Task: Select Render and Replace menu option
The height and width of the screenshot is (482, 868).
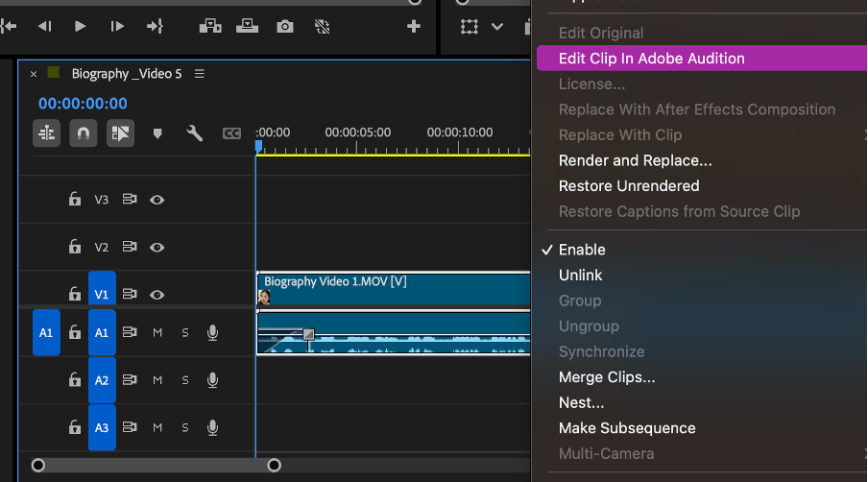Action: 635,160
